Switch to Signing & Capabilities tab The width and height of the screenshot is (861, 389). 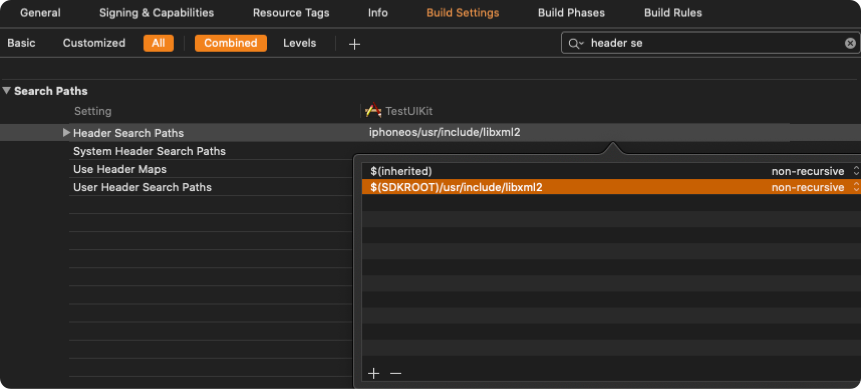point(156,13)
